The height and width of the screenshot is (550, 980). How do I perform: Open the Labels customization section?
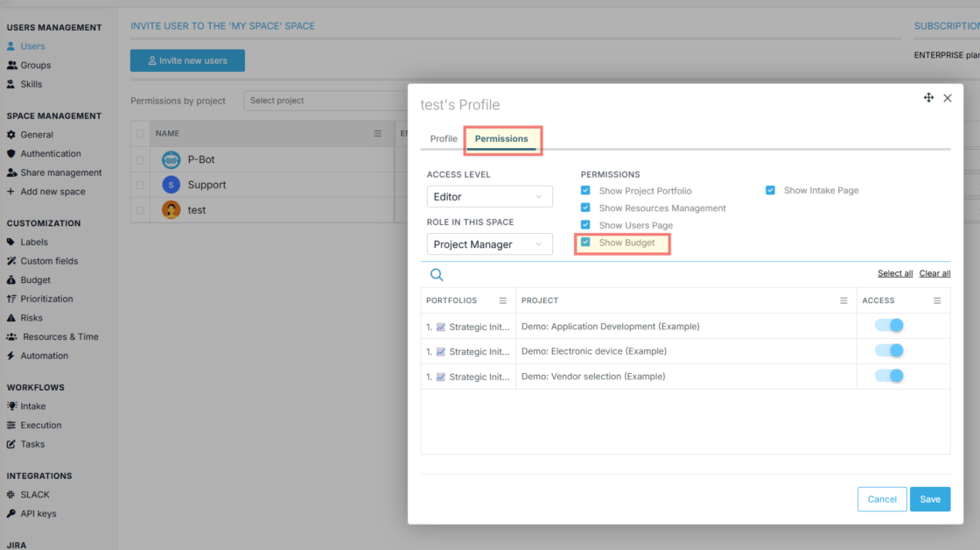coord(36,242)
